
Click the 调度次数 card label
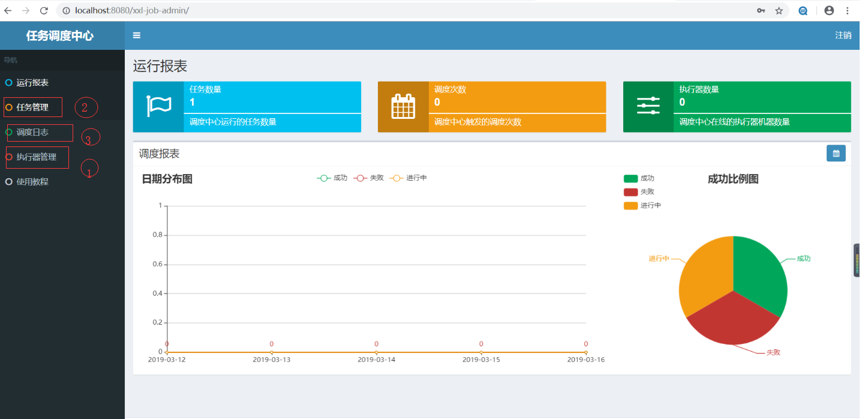point(450,89)
